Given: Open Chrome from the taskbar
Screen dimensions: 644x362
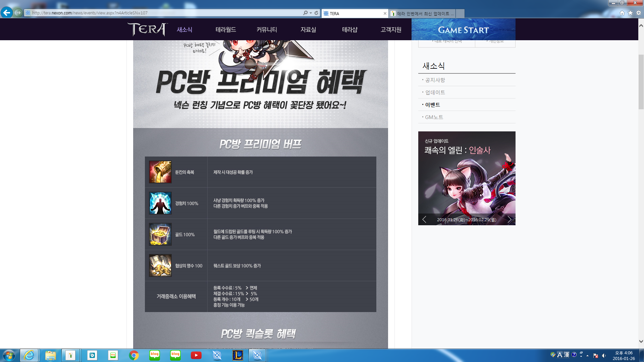Looking at the screenshot, I should pos(134,355).
